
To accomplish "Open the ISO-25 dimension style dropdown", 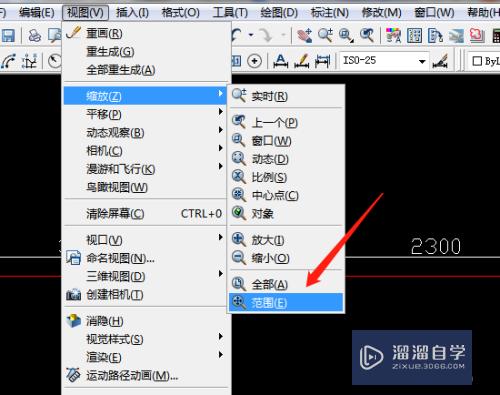I will (422, 61).
